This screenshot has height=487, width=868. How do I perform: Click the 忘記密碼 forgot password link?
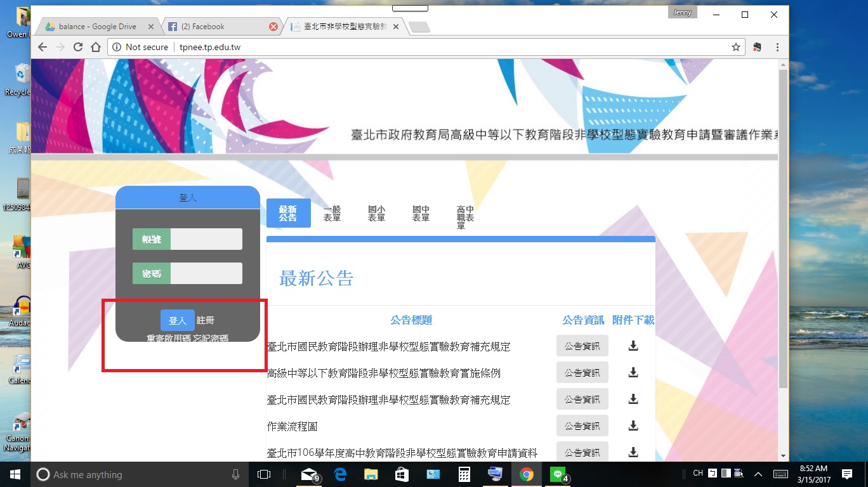211,337
